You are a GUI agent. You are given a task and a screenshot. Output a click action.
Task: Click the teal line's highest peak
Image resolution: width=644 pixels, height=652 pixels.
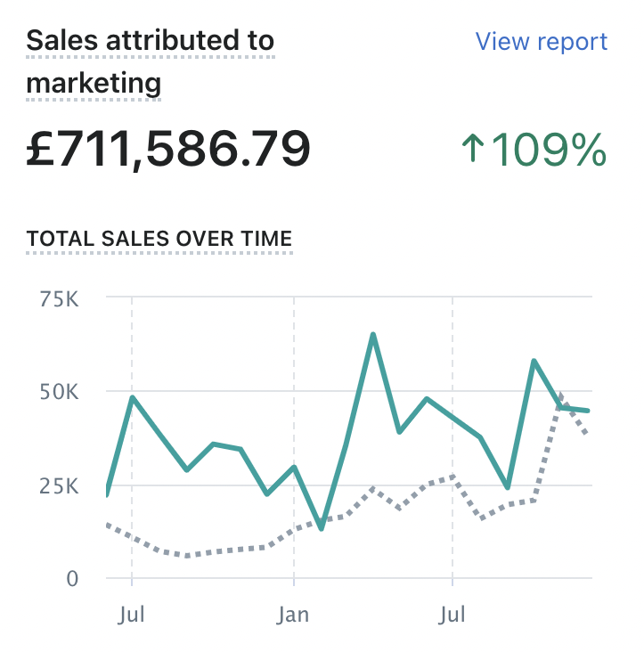click(x=373, y=334)
